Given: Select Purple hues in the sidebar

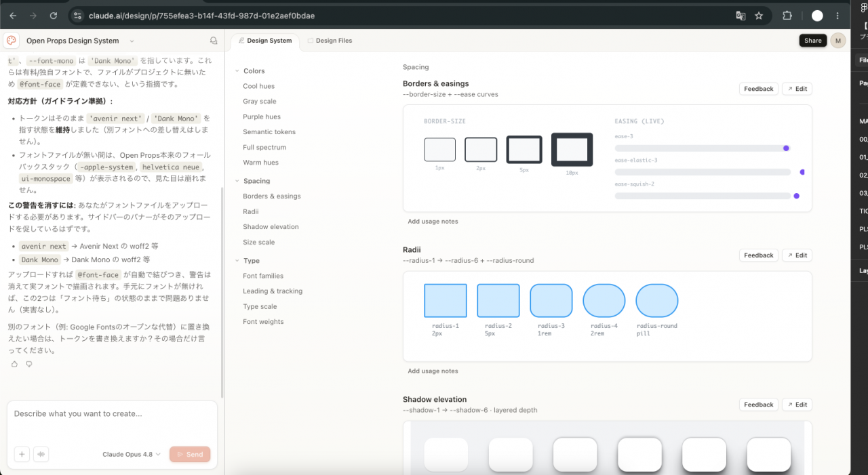Looking at the screenshot, I should click(x=262, y=117).
